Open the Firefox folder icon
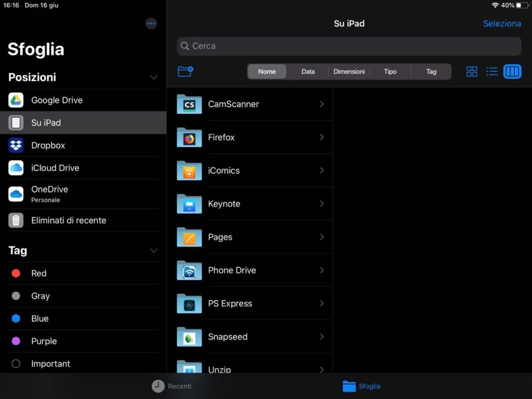The width and height of the screenshot is (532, 399). [189, 137]
